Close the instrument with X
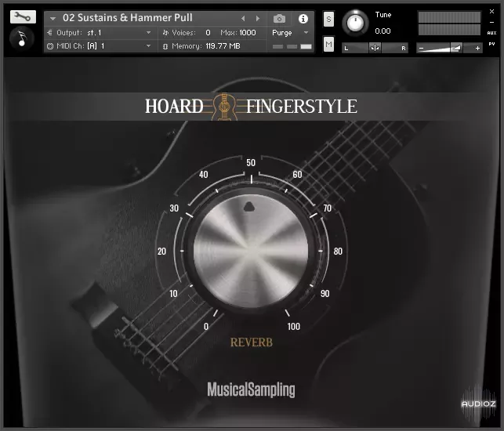Image resolution: width=504 pixels, height=431 pixels. click(491, 12)
